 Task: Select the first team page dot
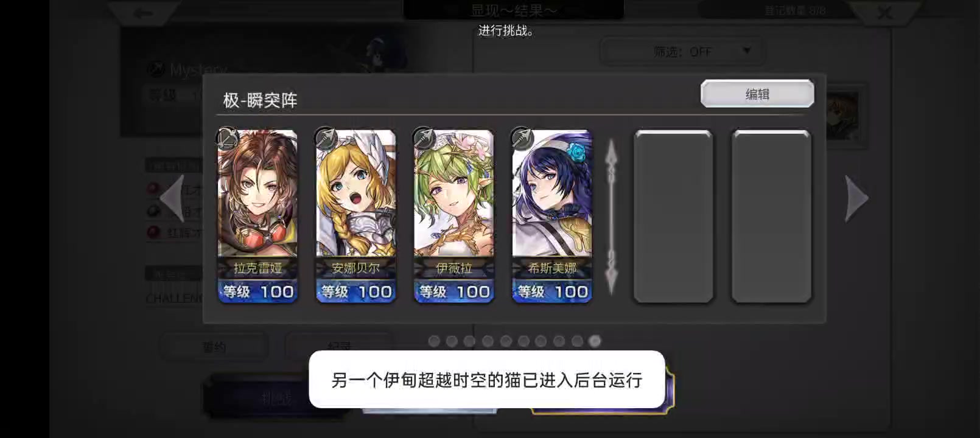point(434,341)
